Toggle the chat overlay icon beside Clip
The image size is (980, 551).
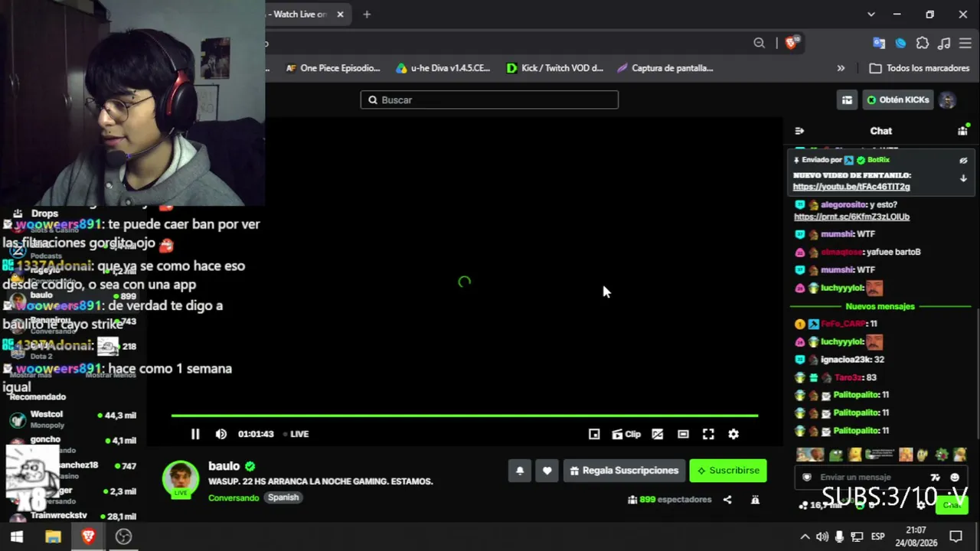pos(657,434)
